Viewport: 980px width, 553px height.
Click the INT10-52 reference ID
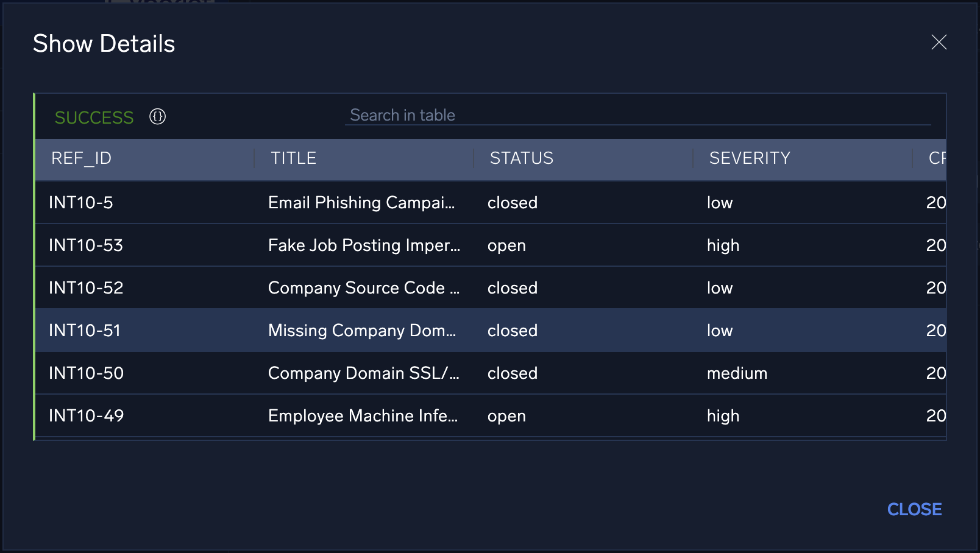(x=86, y=288)
